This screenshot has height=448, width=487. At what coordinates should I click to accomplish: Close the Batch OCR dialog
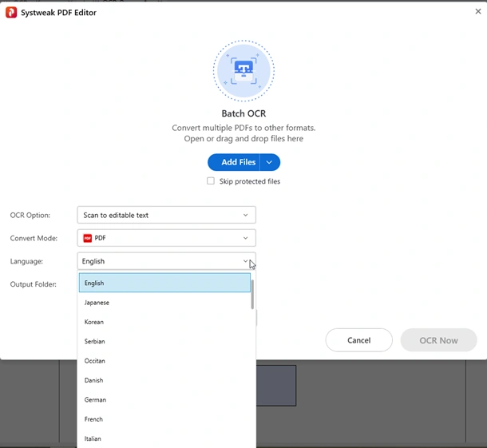click(x=478, y=11)
